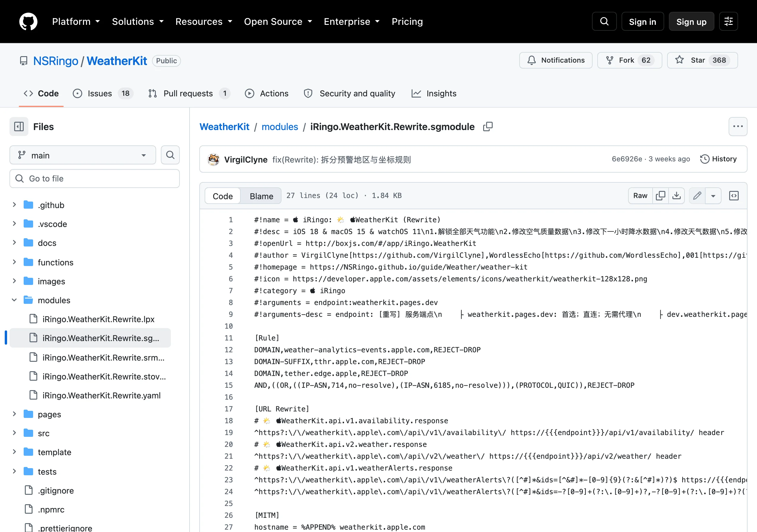Search this repository's files icon
Viewport: 757px width, 532px height.
click(170, 155)
